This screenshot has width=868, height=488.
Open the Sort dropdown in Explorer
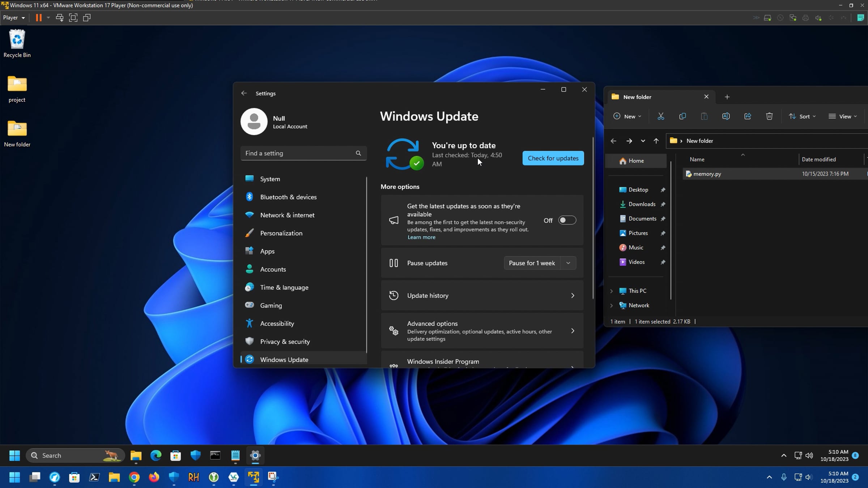click(x=802, y=116)
